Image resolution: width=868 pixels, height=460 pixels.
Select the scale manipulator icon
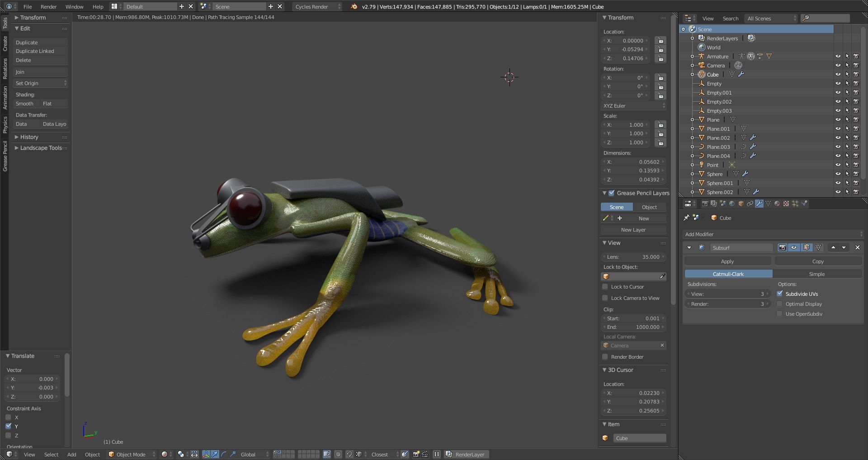tap(232, 455)
